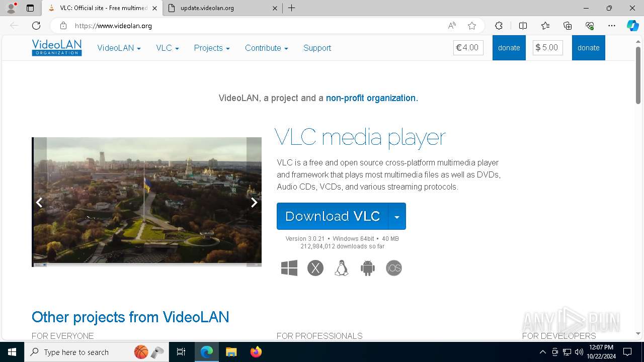Open the Favorites list
Viewport: 644px width, 362px height.
pyautogui.click(x=545, y=26)
